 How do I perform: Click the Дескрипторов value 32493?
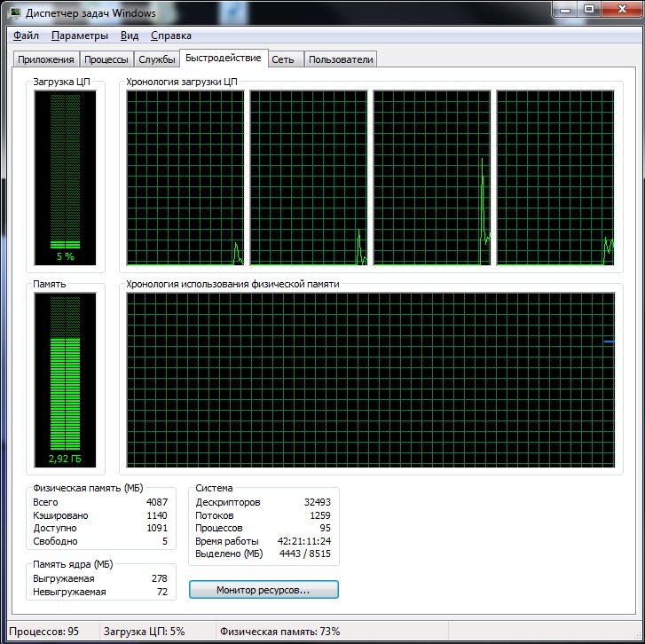[317, 502]
